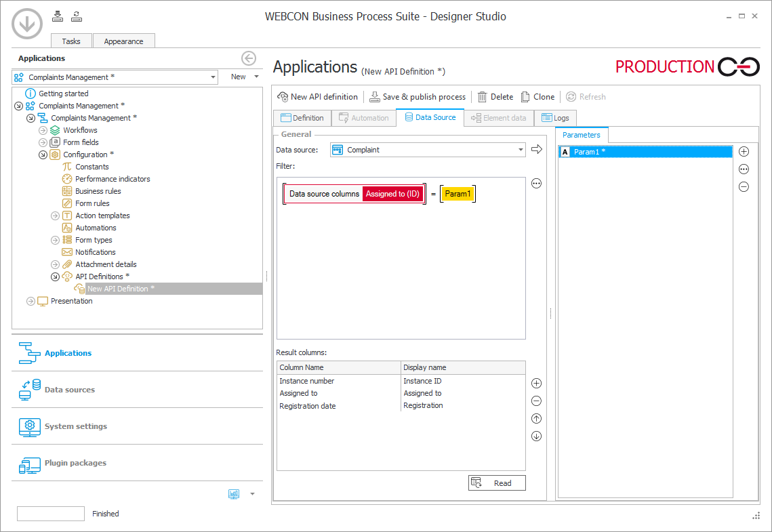Expand the Form fields node
Viewport: 772px width, 532px height.
pyautogui.click(x=43, y=142)
